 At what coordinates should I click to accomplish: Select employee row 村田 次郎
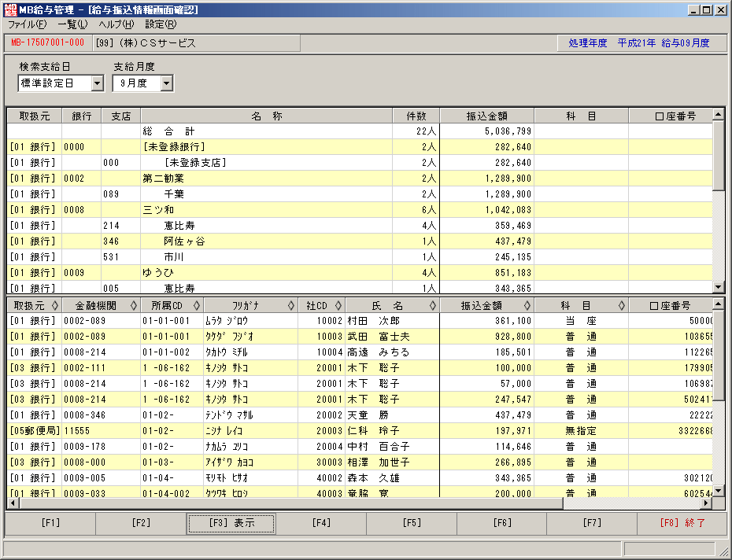(x=360, y=321)
